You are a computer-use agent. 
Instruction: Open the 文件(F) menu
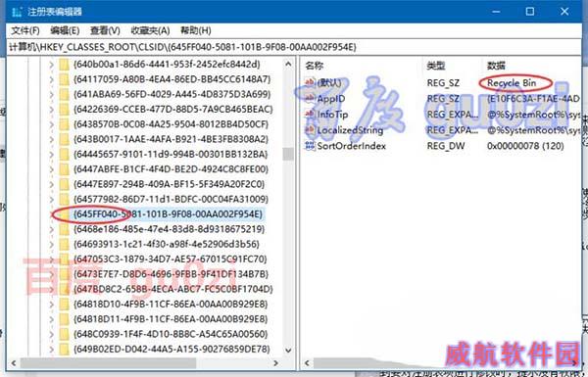click(25, 30)
